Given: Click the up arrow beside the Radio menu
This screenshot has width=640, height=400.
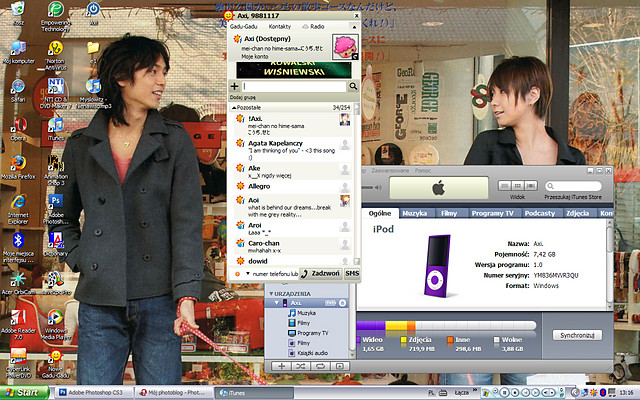Looking at the screenshot, I should click(x=354, y=27).
